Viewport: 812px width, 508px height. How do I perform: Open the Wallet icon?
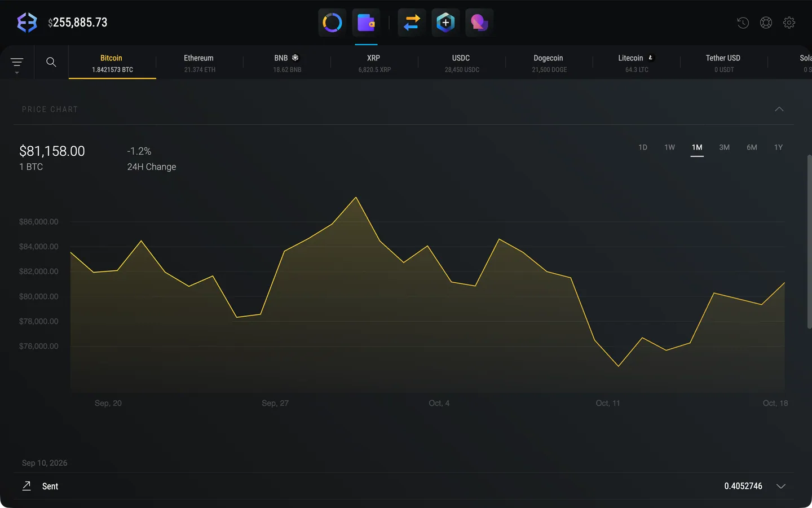[366, 23]
